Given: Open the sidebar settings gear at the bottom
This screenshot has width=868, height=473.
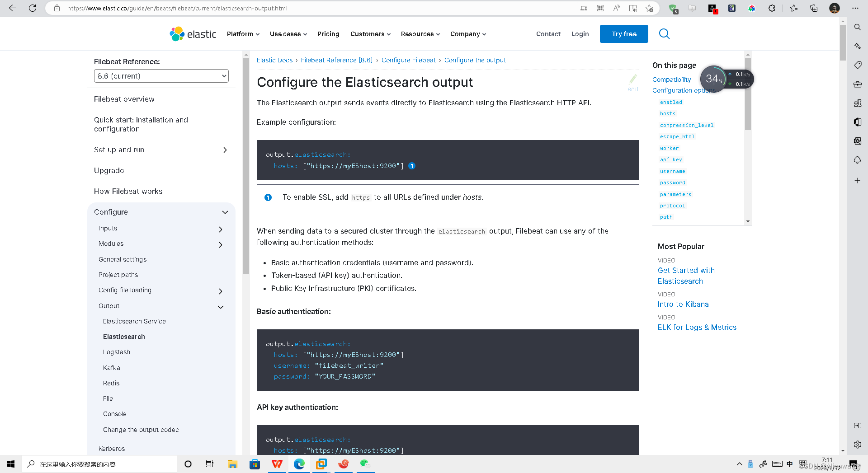Looking at the screenshot, I should tap(858, 445).
